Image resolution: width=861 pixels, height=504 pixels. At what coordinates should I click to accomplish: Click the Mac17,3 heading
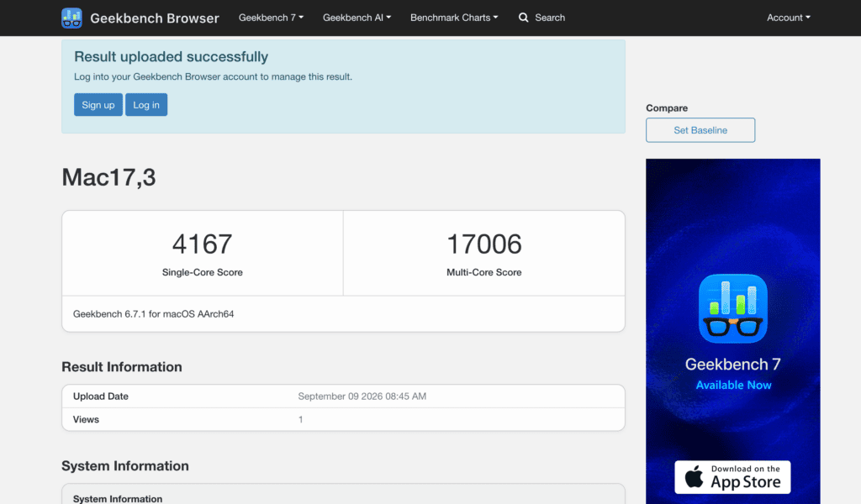tap(108, 177)
